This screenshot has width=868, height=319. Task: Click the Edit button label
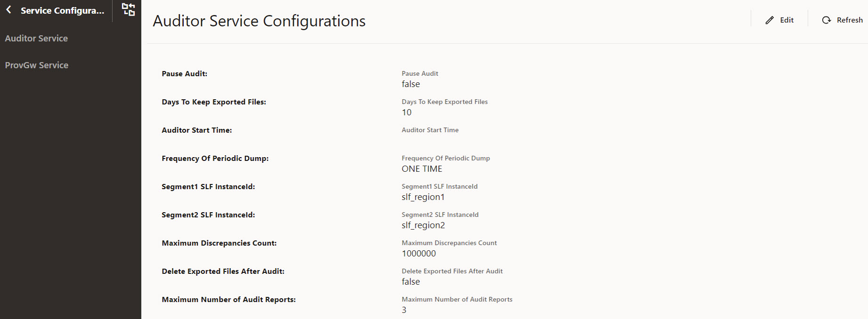[x=786, y=20]
